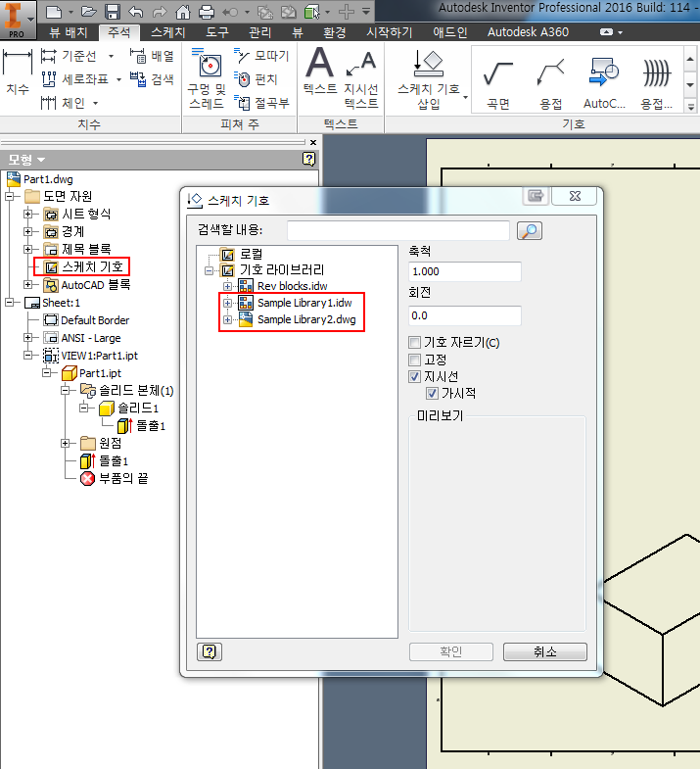
Task: Click the New file icon in quick access toolbar
Action: pos(54,12)
